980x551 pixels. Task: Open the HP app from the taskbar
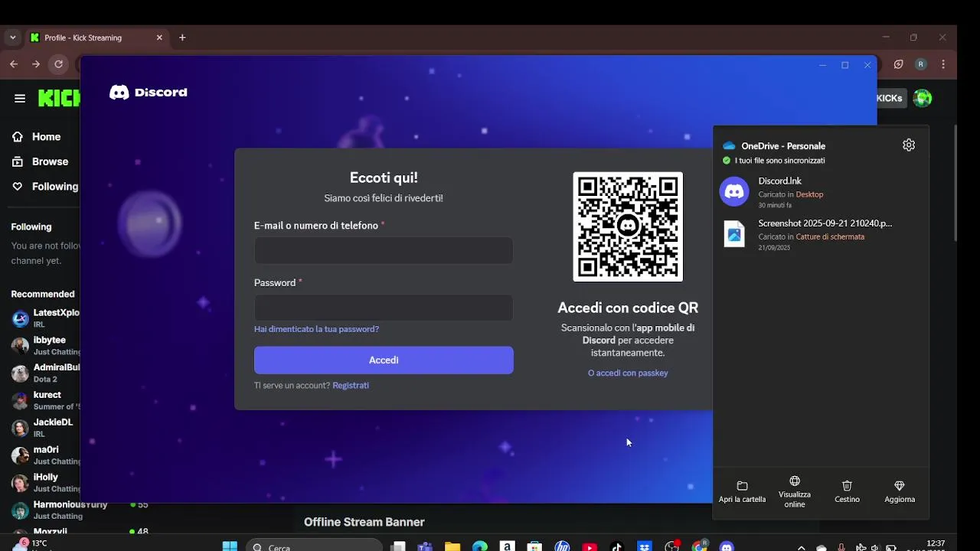pyautogui.click(x=562, y=546)
